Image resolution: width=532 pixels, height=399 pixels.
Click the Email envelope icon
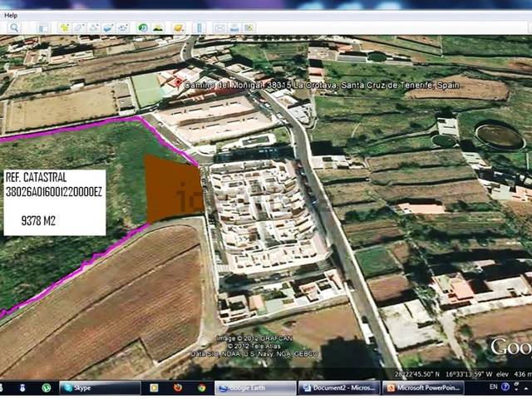[x=219, y=28]
